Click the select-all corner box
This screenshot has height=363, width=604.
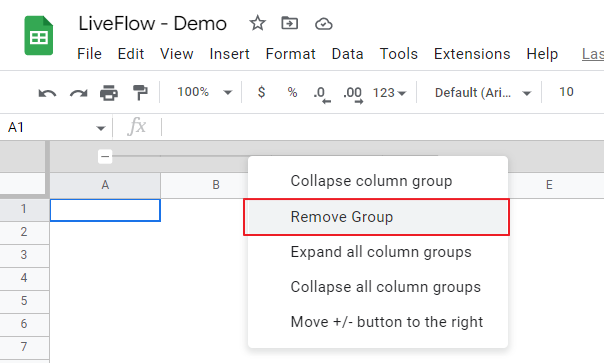point(22,183)
